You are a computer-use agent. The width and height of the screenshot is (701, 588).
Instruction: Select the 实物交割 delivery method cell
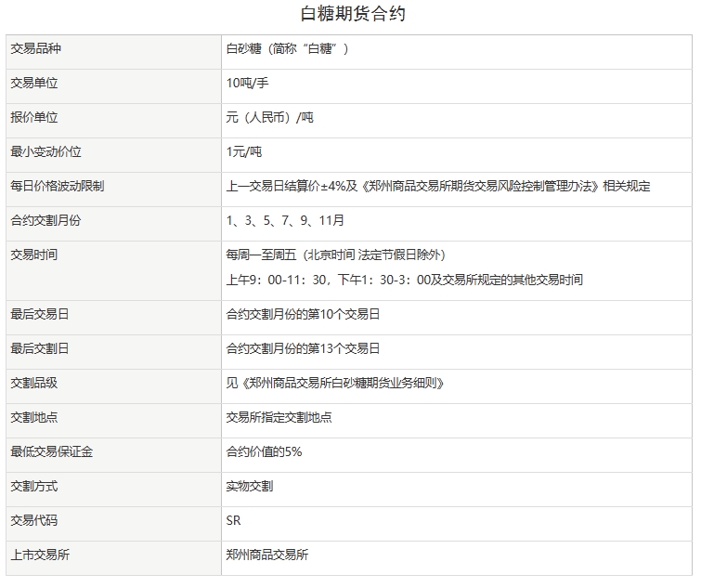pyautogui.click(x=249, y=486)
